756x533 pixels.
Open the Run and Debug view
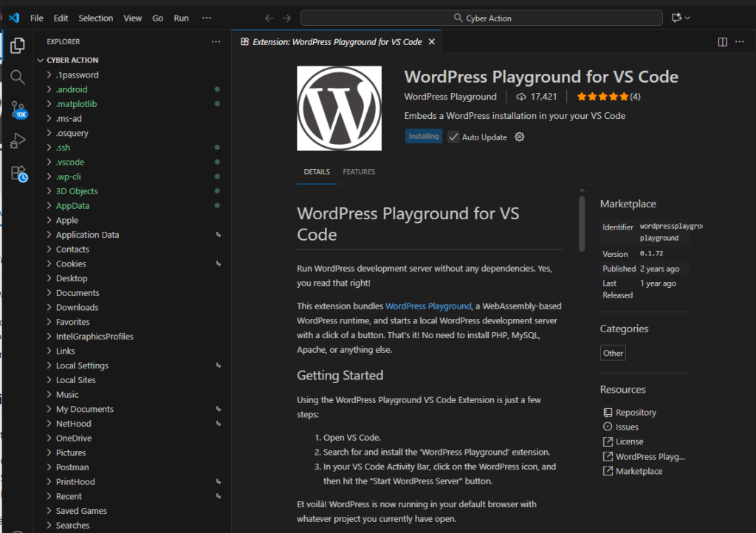(18, 141)
